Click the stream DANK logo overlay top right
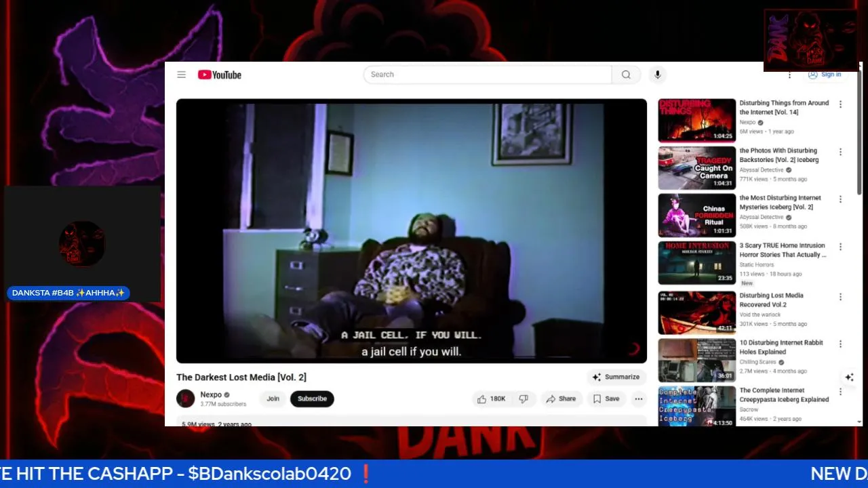Viewport: 868px width, 488px height. [x=810, y=40]
